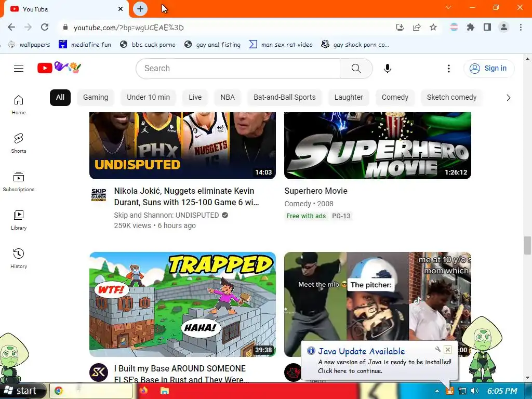View site info via padlock icon
Image resolution: width=532 pixels, height=399 pixels.
tap(65, 27)
